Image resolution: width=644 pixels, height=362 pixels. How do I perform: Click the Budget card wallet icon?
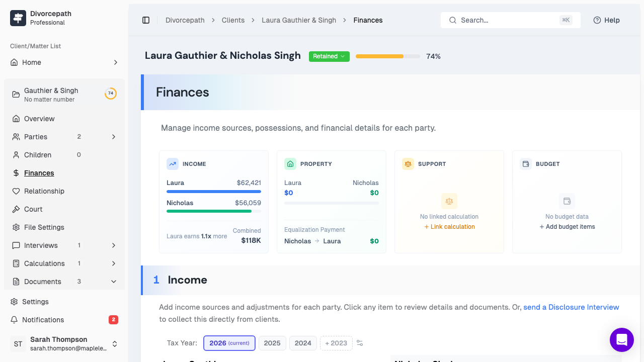[x=526, y=164]
